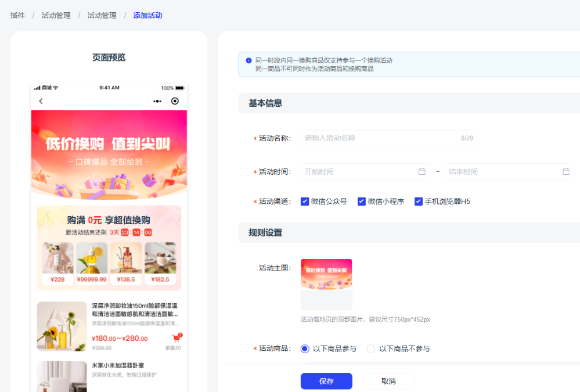580x392 pixels.
Task: Click the red shopping cart icon
Action: pos(176,338)
